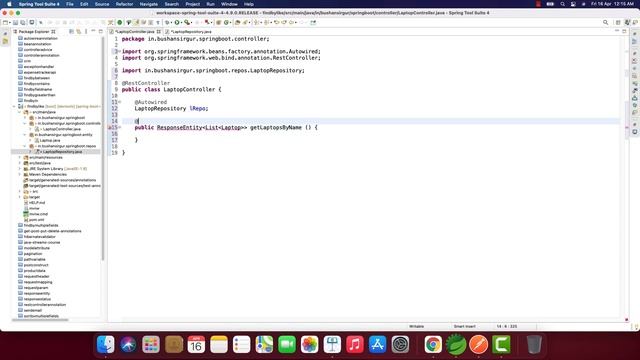Click Collapse All in Package Explorer header

[x=71, y=31]
